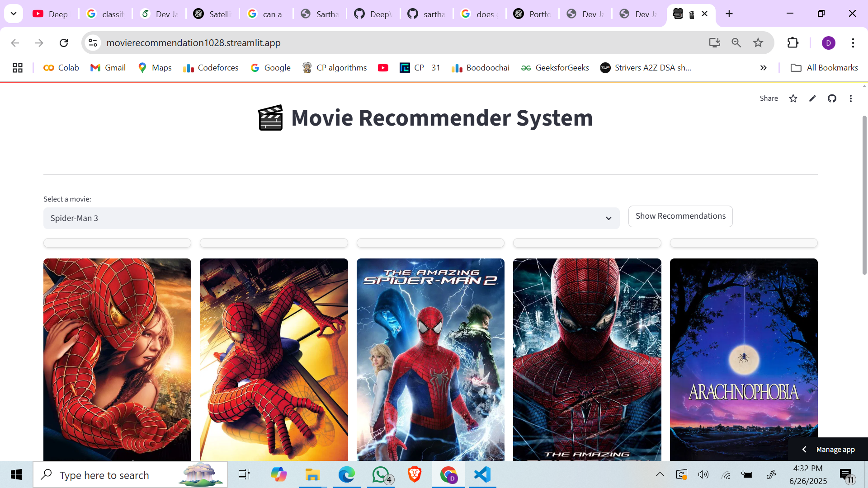Click the Arachnophobia movie poster
The width and height of the screenshot is (868, 488).
coord(744,360)
